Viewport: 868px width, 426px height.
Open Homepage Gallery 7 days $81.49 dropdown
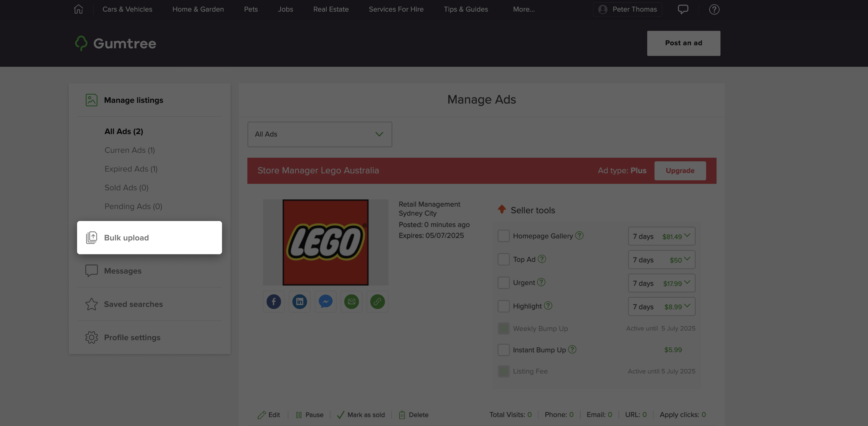(662, 236)
